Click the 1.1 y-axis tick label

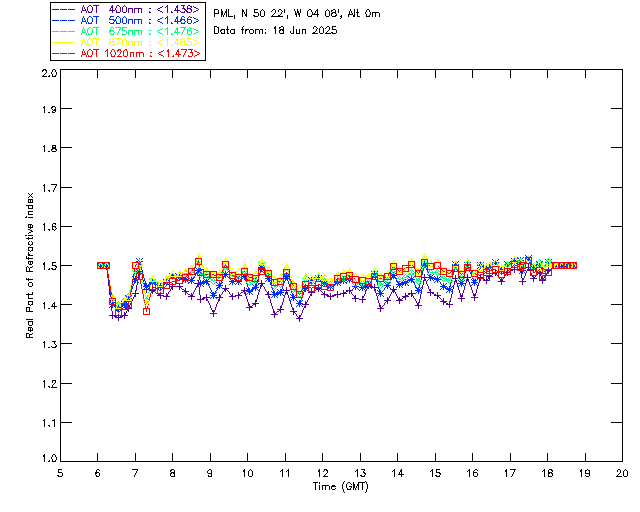[x=49, y=423]
